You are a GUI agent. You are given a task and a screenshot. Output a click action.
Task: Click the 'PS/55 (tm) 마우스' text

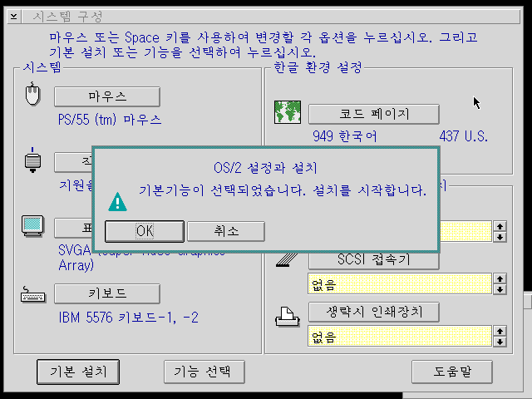[110, 120]
